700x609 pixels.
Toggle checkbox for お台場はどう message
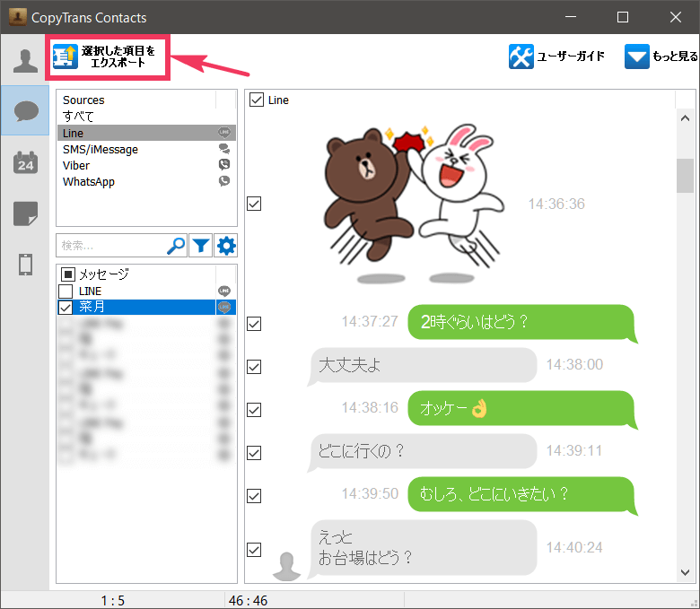click(x=254, y=550)
